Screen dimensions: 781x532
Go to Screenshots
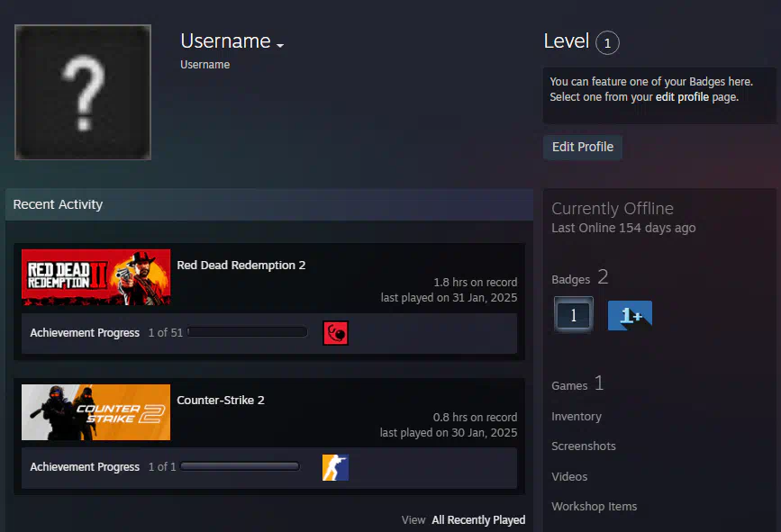click(x=584, y=446)
